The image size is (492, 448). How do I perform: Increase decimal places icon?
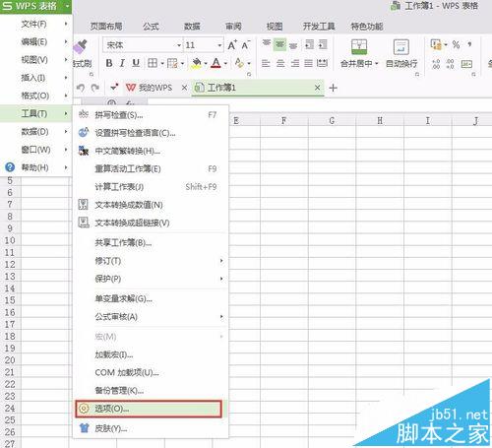(436, 64)
